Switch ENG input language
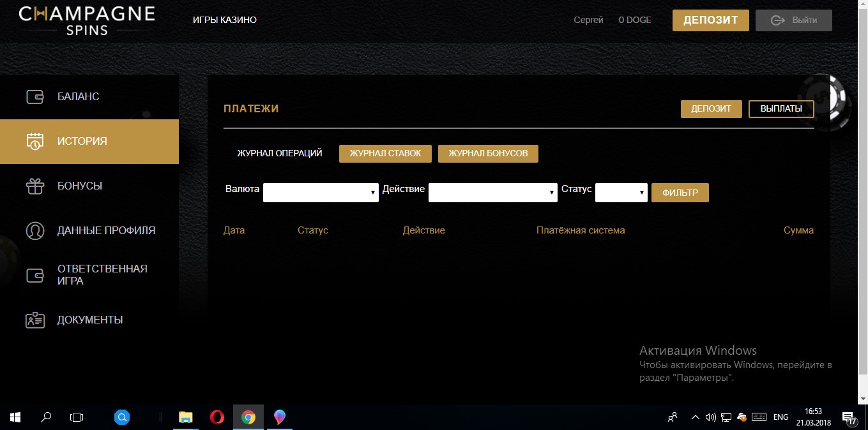868x430 pixels. pyautogui.click(x=780, y=417)
